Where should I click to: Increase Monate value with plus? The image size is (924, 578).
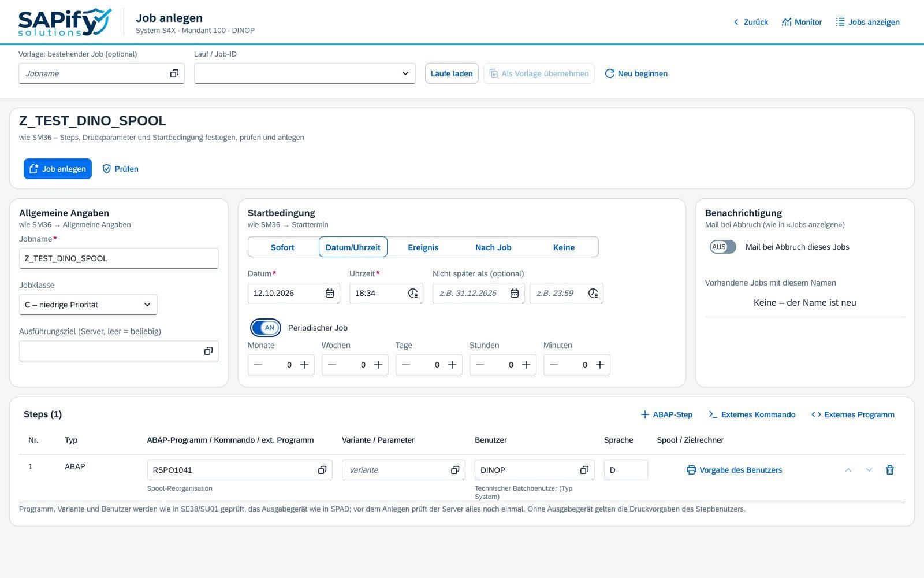tap(304, 365)
